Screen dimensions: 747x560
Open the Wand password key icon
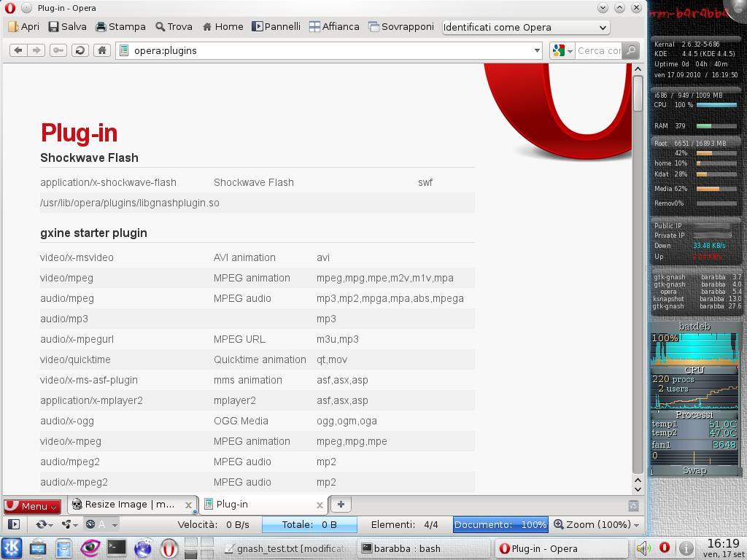[58, 50]
